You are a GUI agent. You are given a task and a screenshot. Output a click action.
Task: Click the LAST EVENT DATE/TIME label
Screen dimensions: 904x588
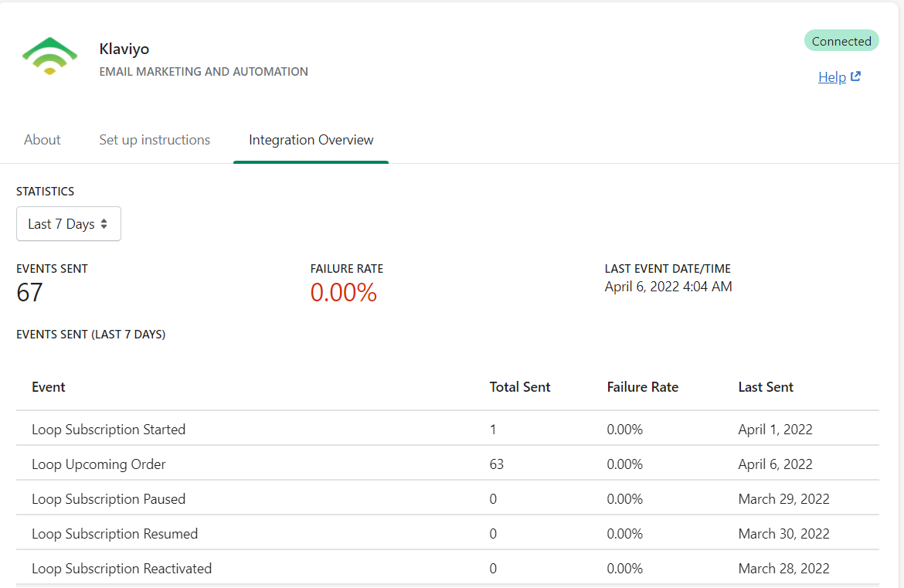668,269
